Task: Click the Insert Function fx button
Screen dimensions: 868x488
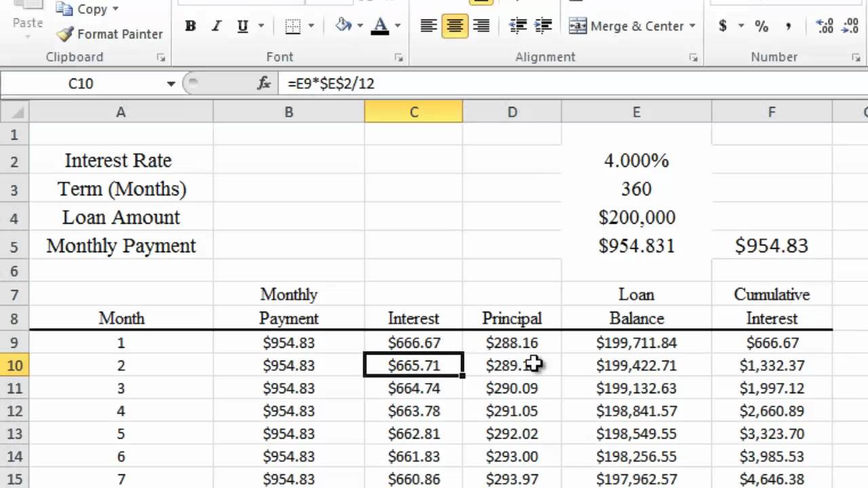Action: click(x=264, y=83)
